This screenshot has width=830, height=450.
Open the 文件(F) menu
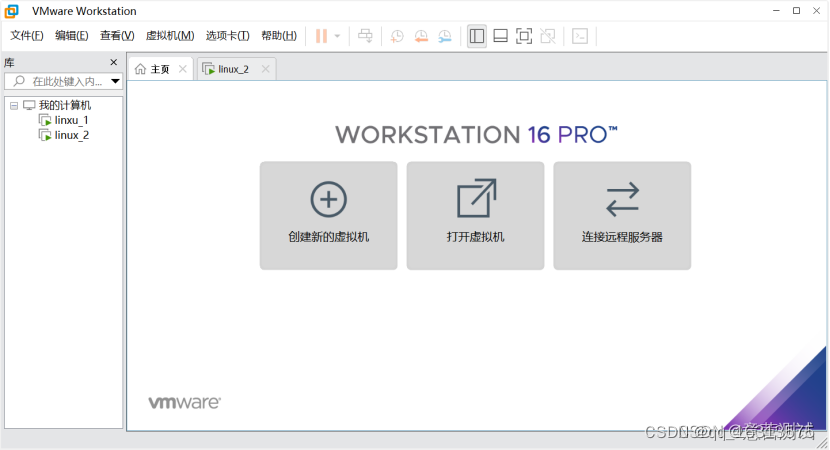point(26,35)
